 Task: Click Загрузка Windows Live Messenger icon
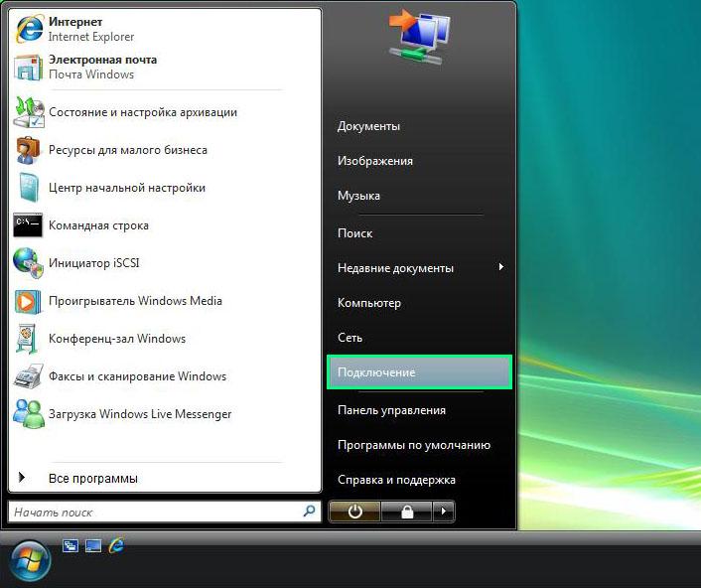[x=28, y=414]
